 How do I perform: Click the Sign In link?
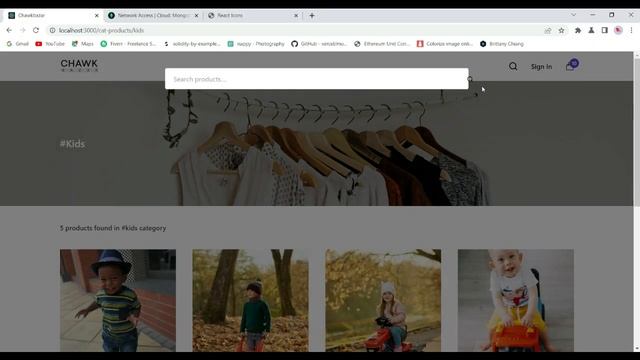point(541,67)
